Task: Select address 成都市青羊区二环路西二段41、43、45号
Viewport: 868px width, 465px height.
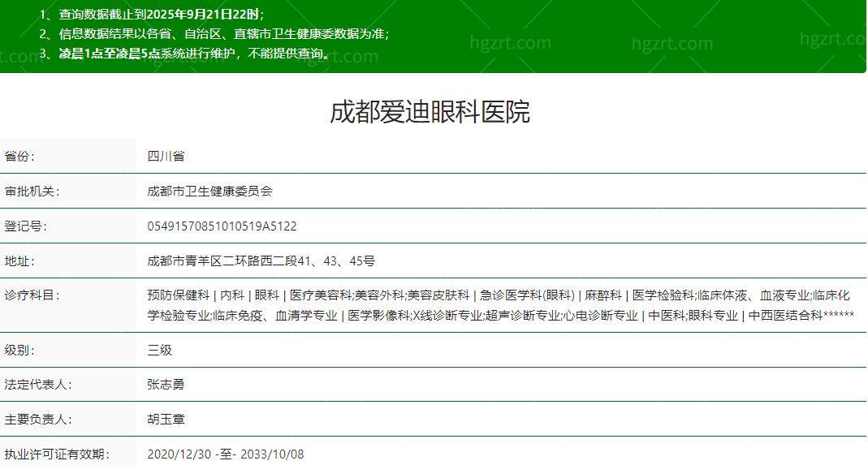Action: click(x=261, y=260)
